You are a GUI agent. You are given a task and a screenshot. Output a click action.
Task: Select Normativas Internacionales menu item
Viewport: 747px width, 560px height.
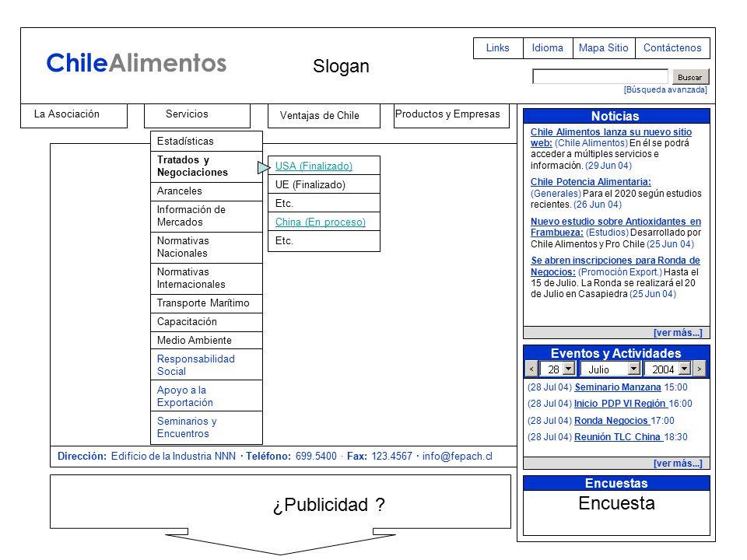(206, 278)
